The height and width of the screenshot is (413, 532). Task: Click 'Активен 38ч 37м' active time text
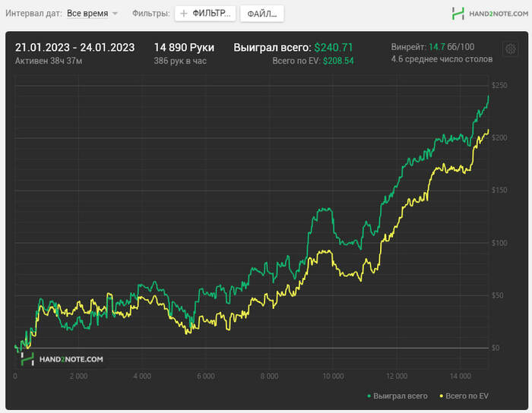pos(49,61)
